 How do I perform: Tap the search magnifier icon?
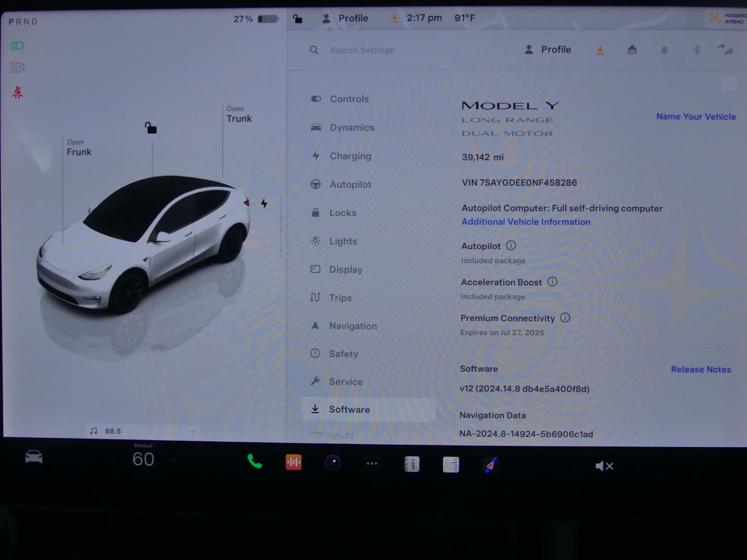314,50
